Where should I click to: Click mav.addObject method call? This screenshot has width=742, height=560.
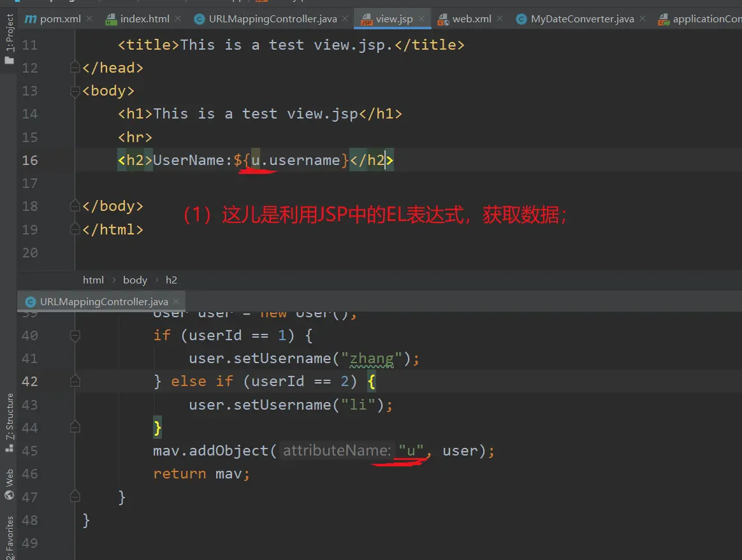click(x=210, y=451)
